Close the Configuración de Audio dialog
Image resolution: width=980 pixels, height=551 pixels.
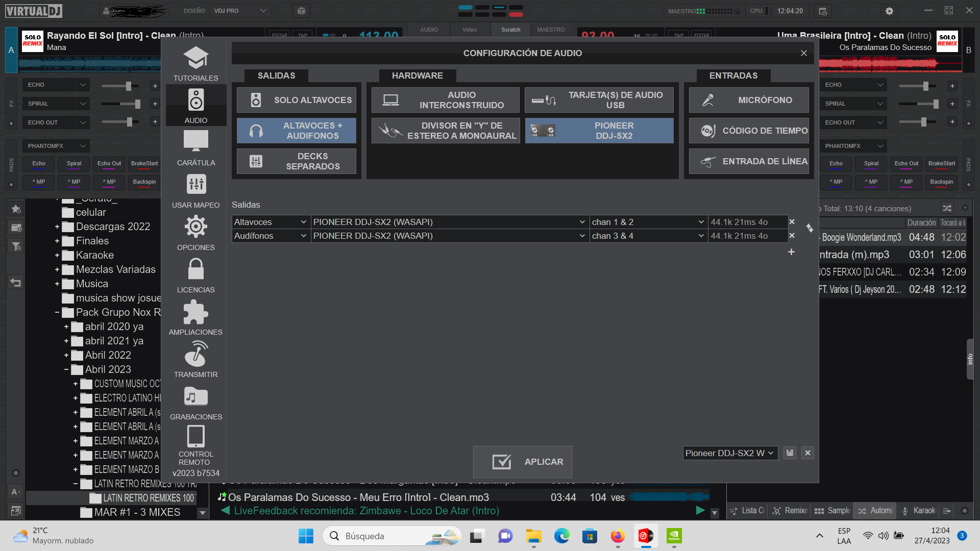(804, 53)
